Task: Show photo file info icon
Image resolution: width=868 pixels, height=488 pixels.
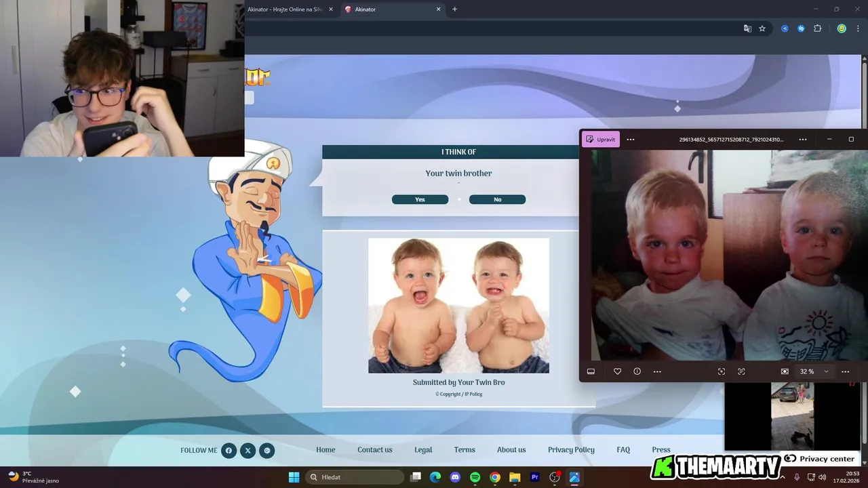Action: 637,371
